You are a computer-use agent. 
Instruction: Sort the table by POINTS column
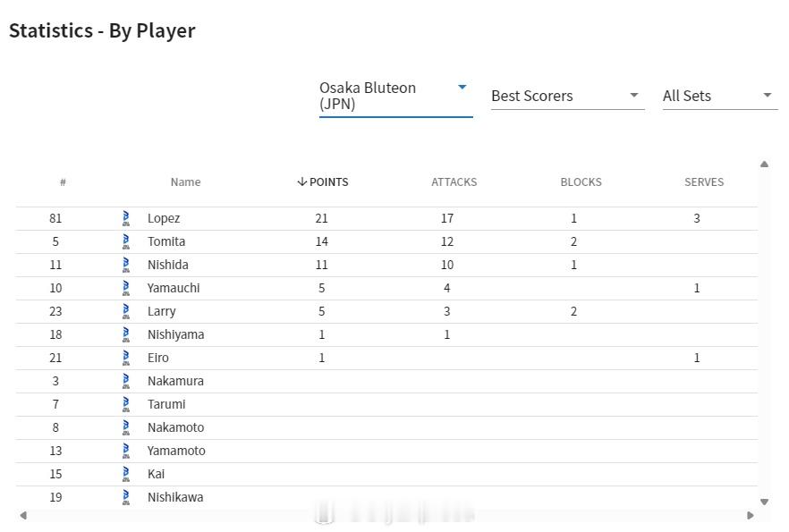323,182
